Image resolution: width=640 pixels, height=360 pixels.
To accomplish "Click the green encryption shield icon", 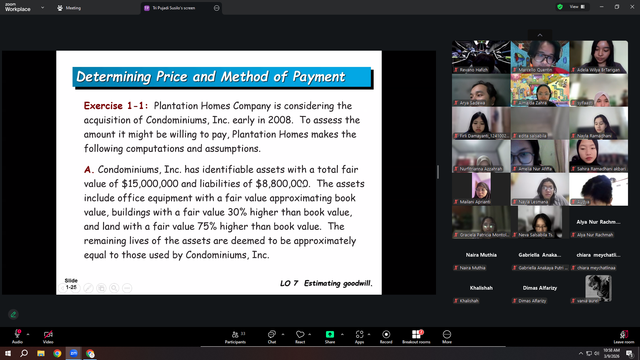I will coord(560,7).
